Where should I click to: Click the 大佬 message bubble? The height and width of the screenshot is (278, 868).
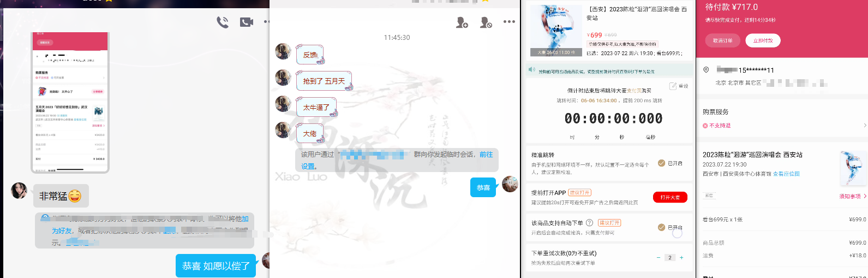[x=310, y=133]
